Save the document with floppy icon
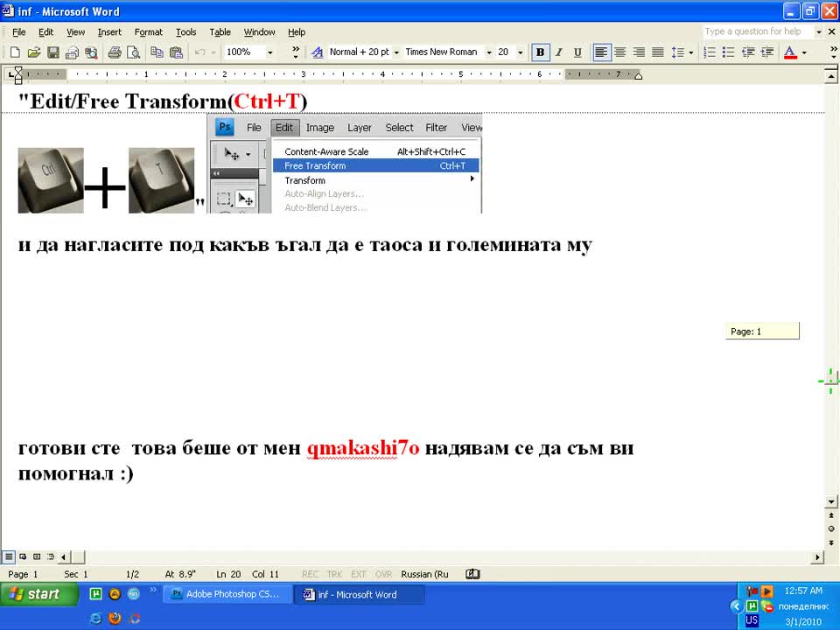Viewport: 840px width, 630px height. 52,52
